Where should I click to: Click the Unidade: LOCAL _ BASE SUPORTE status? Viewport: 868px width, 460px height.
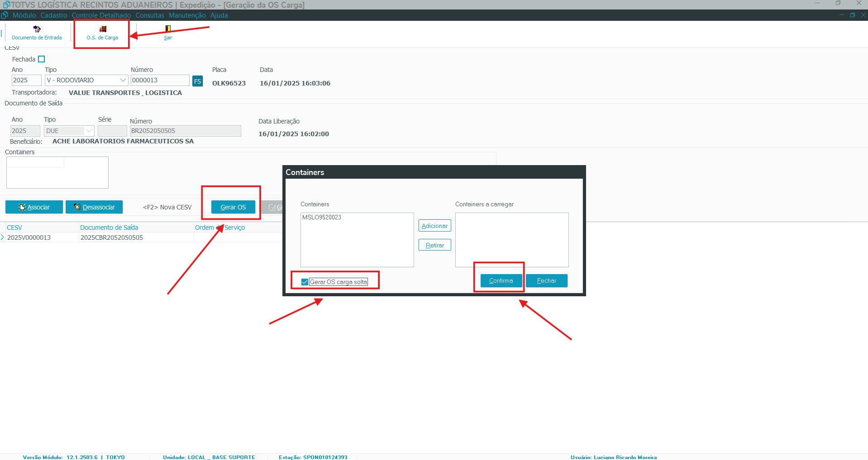pyautogui.click(x=209, y=457)
